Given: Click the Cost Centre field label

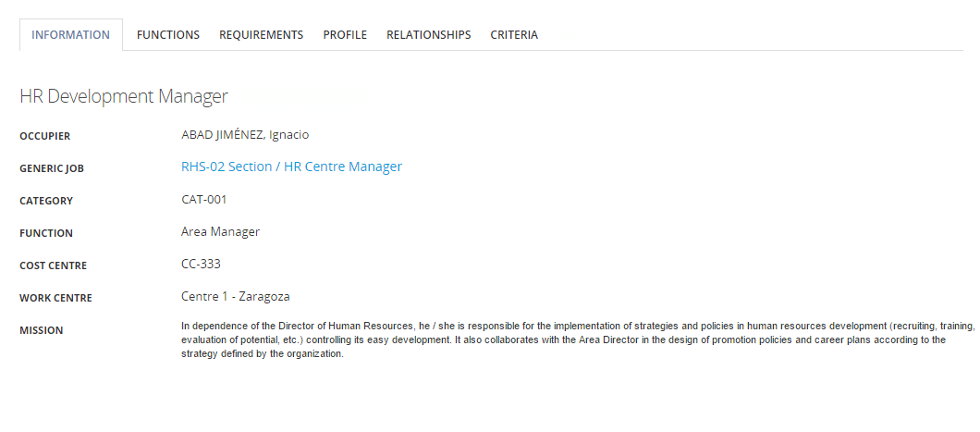Looking at the screenshot, I should [53, 266].
